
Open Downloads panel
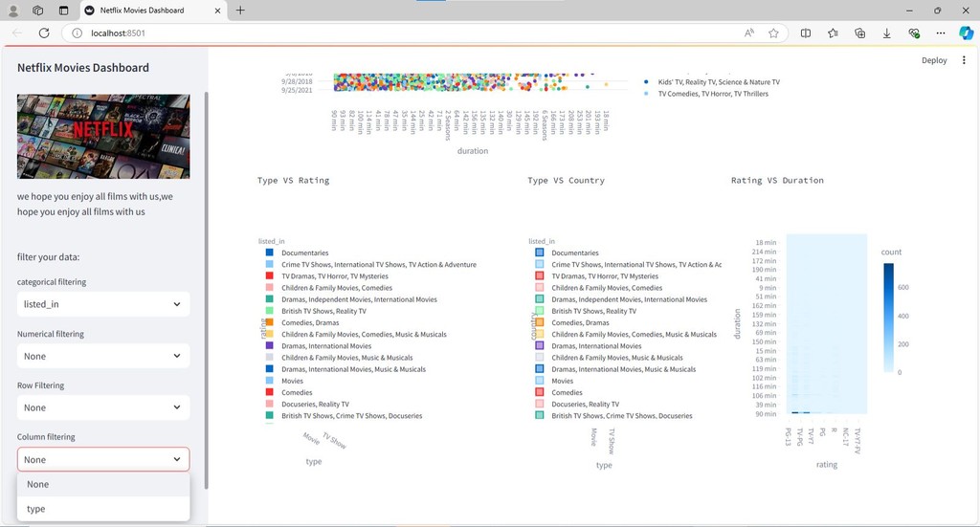tap(887, 33)
